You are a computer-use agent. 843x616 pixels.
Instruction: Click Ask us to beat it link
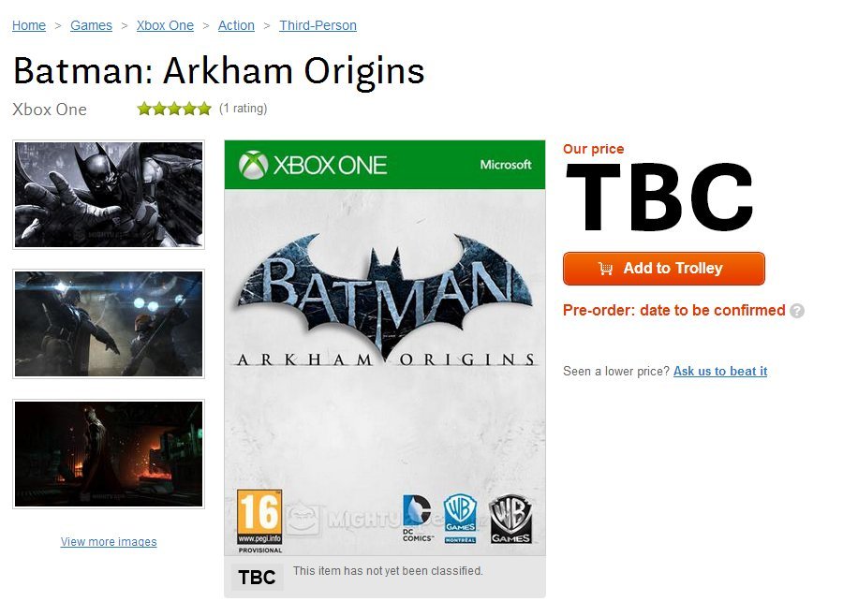[720, 371]
